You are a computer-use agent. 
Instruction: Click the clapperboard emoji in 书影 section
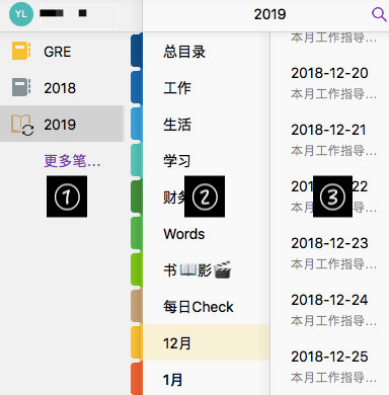(x=222, y=270)
